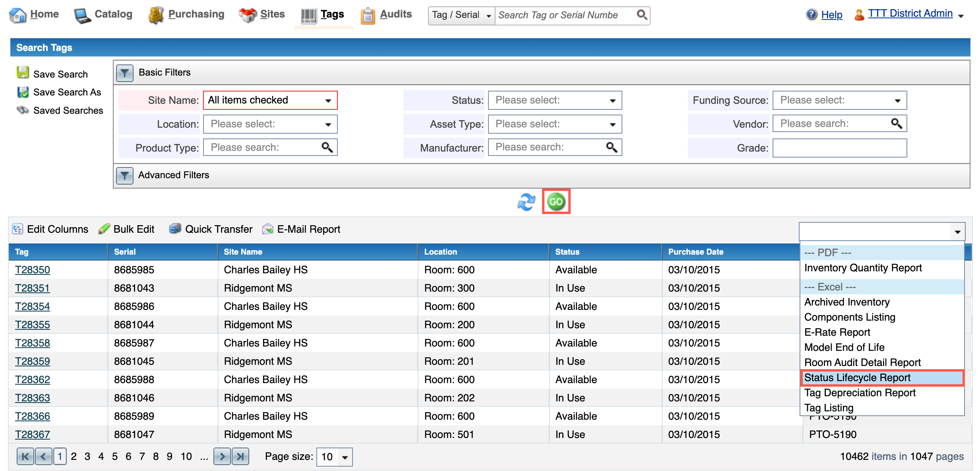Select Status Lifecycle Report option
This screenshot has height=471, width=980.
[x=882, y=378]
